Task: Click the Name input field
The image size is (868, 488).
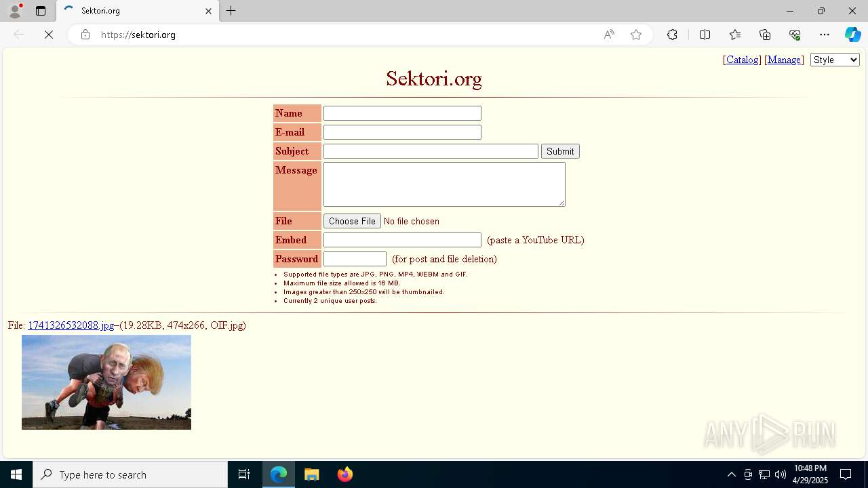Action: 402,113
